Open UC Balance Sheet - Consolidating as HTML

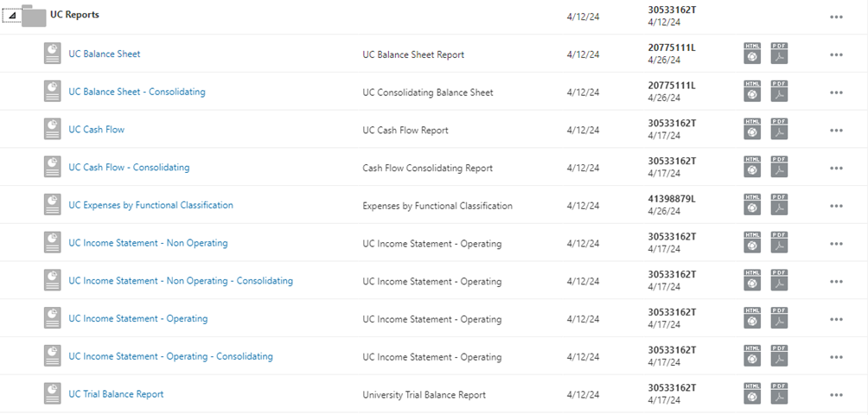752,92
